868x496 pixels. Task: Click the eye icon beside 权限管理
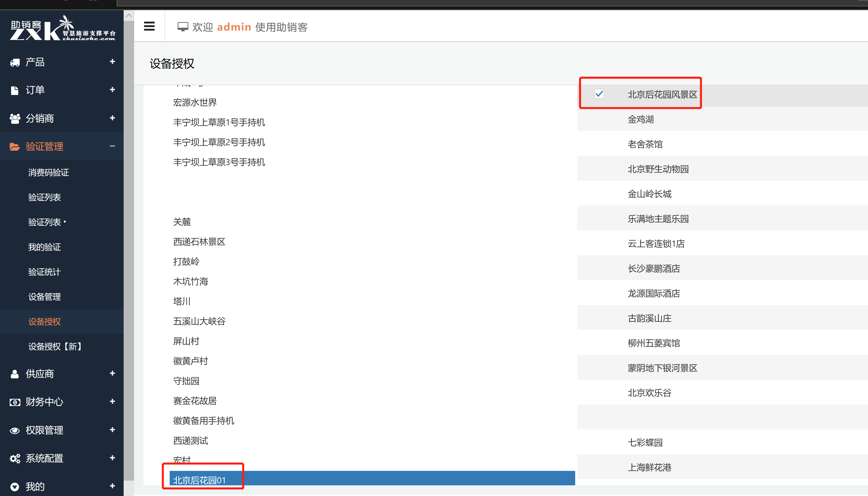point(15,431)
